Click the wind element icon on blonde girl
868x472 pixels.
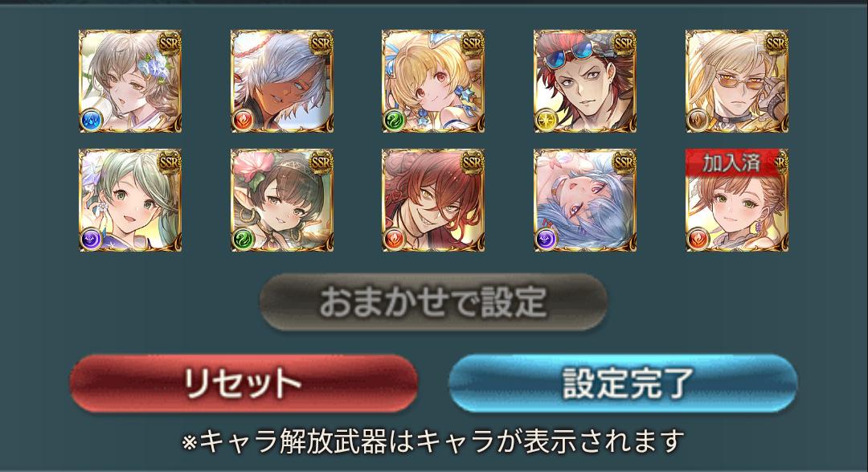394,121
